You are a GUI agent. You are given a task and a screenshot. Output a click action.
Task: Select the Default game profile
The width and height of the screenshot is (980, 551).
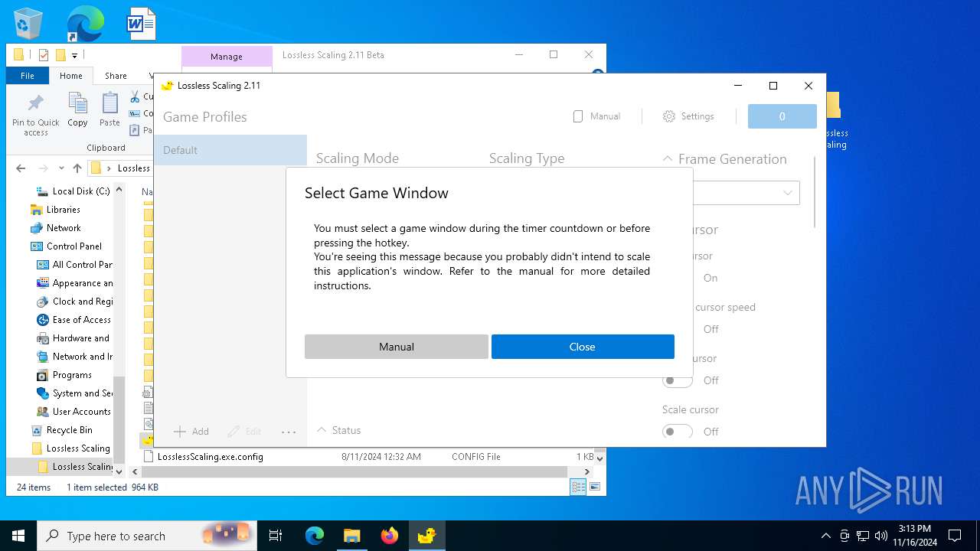[230, 150]
